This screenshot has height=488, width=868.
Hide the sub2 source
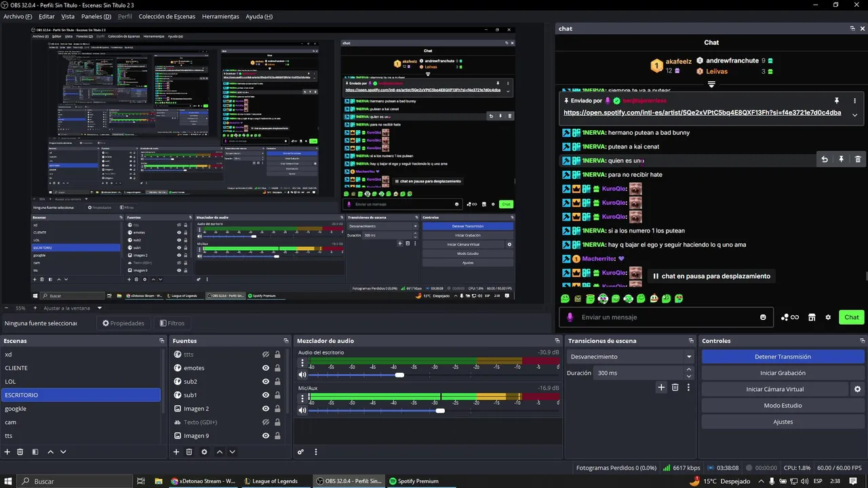coord(266,382)
